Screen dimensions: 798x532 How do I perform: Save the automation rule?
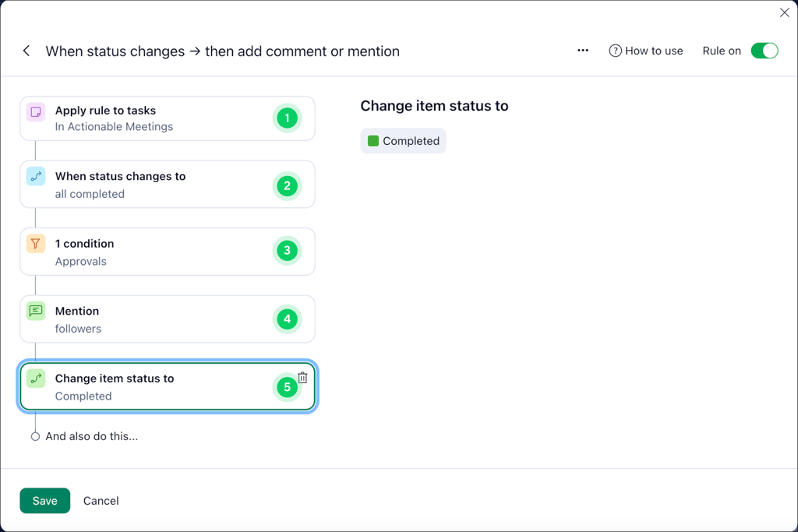point(44,501)
